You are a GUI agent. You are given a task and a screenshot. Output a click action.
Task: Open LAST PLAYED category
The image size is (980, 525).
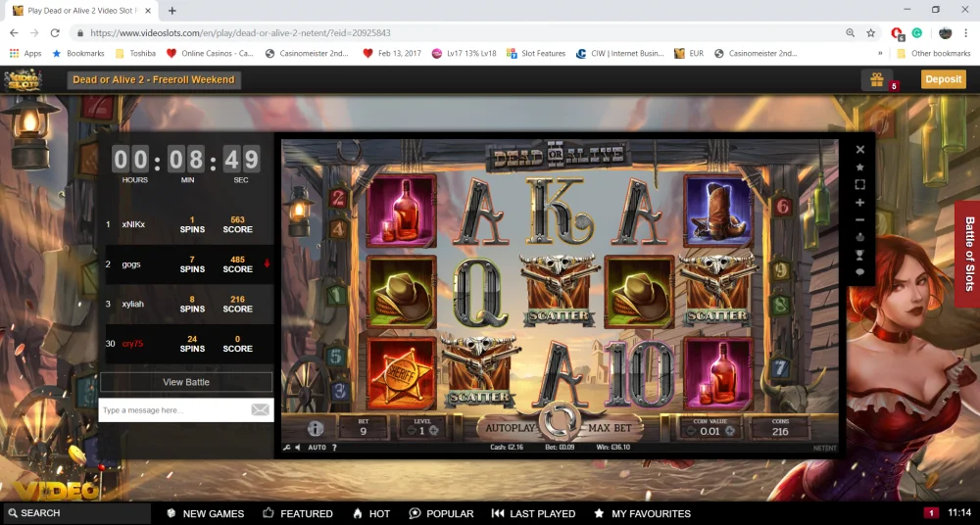(x=533, y=514)
